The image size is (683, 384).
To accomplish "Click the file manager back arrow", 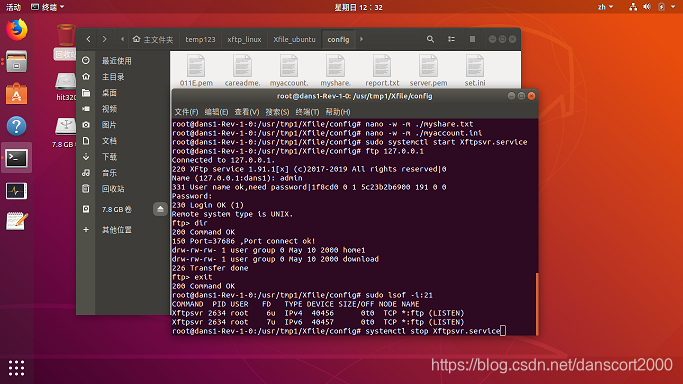I will click(88, 39).
